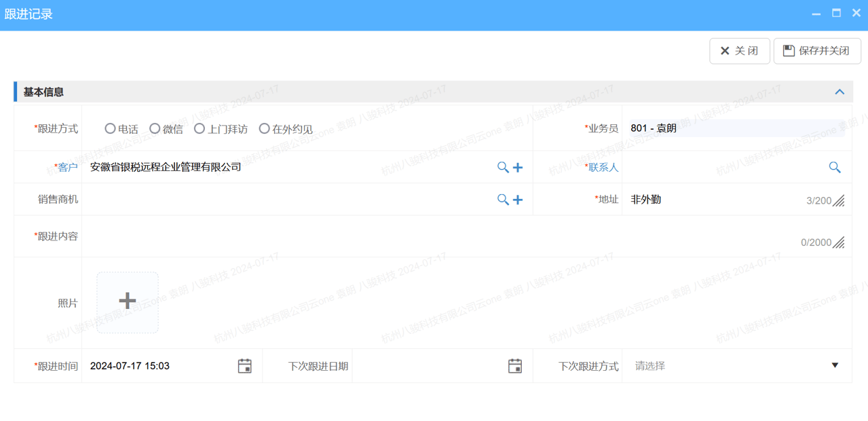
Task: Click the 业务员 field showing 801 - 袁朗
Action: click(736, 128)
